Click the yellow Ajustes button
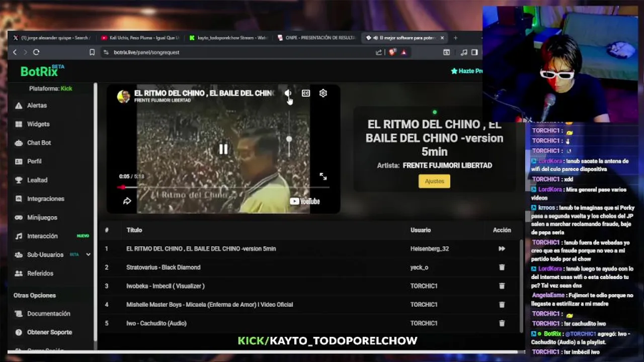The image size is (644, 362). tap(434, 182)
